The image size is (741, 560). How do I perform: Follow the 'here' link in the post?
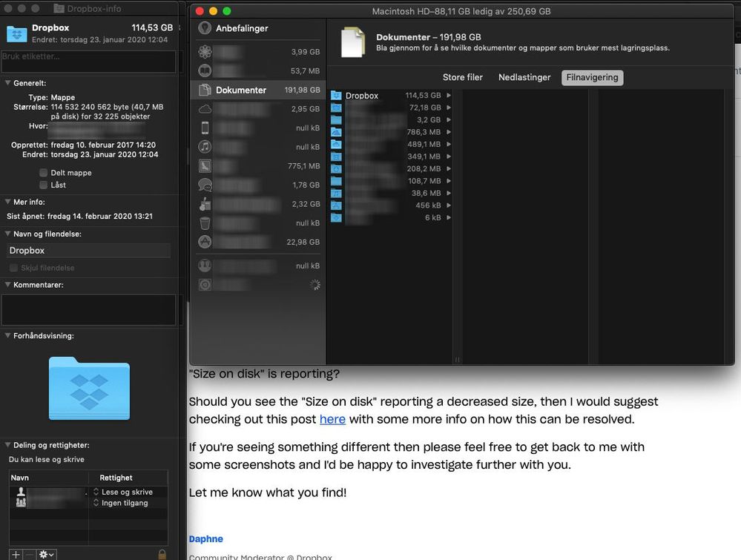pyautogui.click(x=332, y=419)
